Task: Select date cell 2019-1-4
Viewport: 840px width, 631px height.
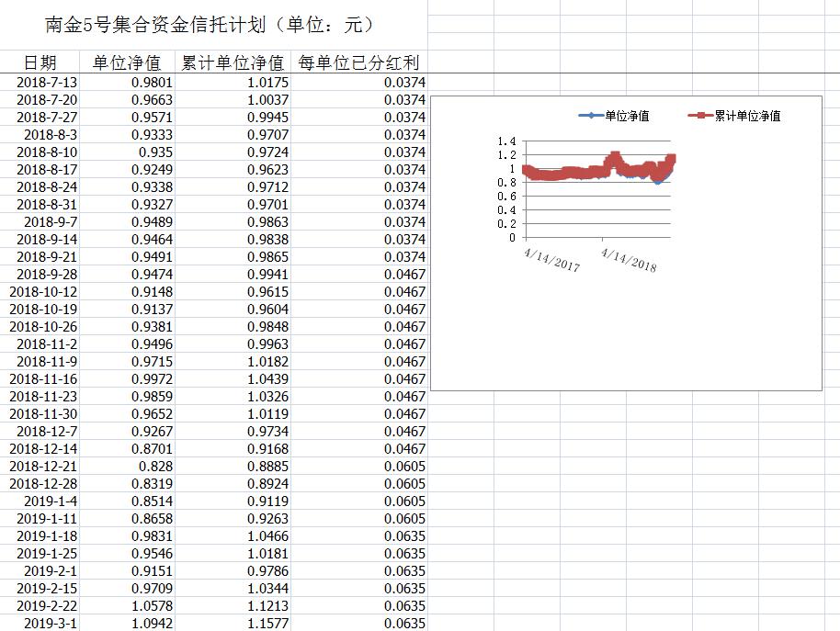Action: (40, 501)
